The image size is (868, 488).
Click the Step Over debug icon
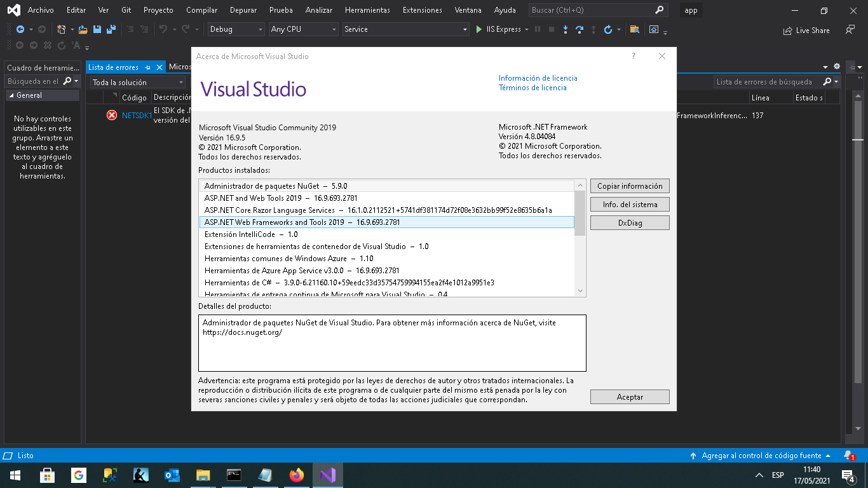[x=580, y=29]
